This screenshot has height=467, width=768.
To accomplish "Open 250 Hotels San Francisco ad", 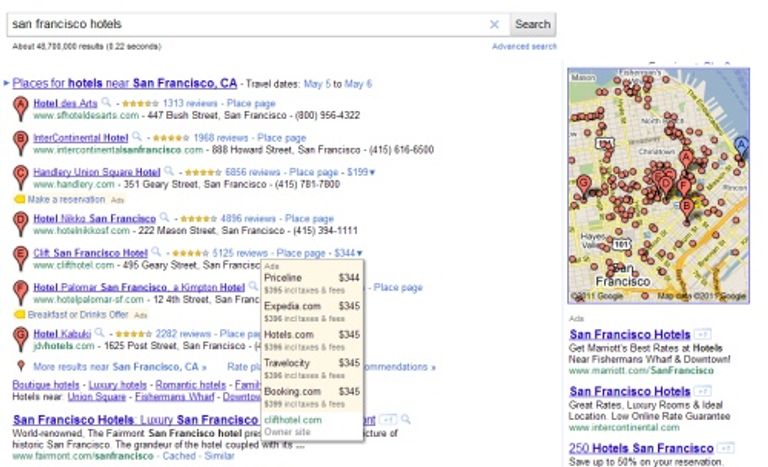I will (x=641, y=448).
